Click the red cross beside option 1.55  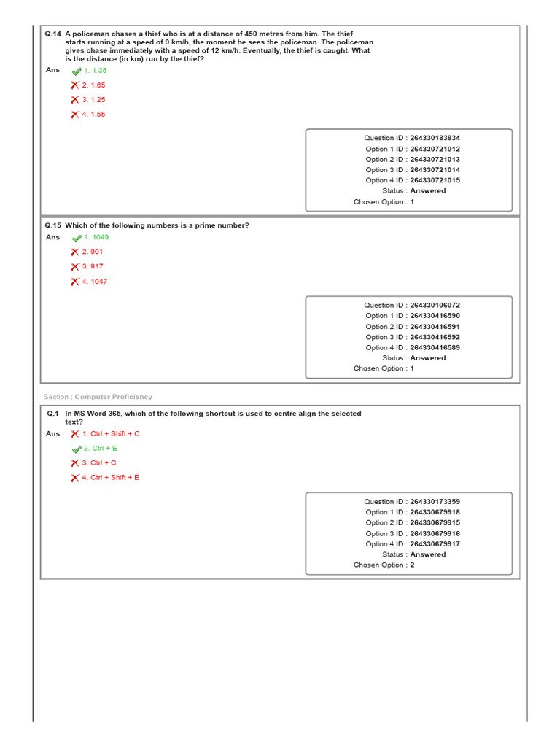pyautogui.click(x=75, y=115)
